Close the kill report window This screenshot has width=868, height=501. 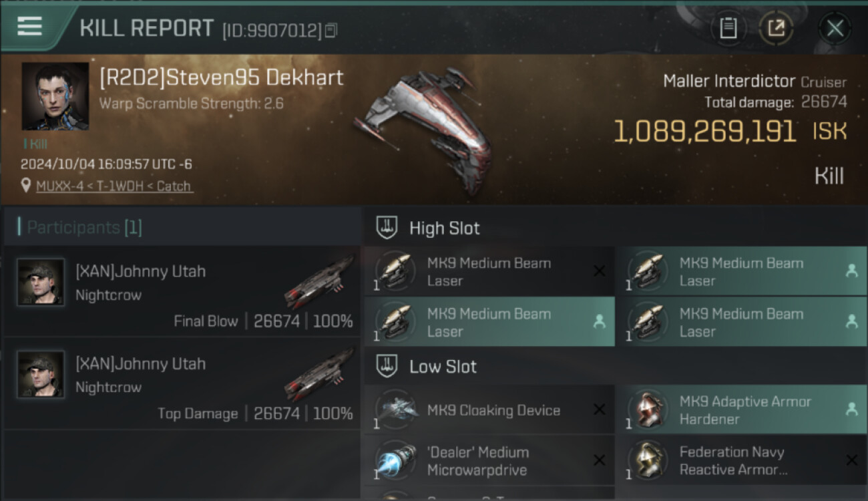point(835,28)
